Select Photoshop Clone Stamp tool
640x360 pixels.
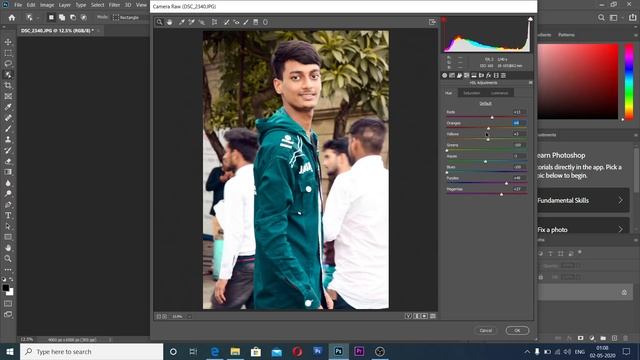tap(8, 139)
